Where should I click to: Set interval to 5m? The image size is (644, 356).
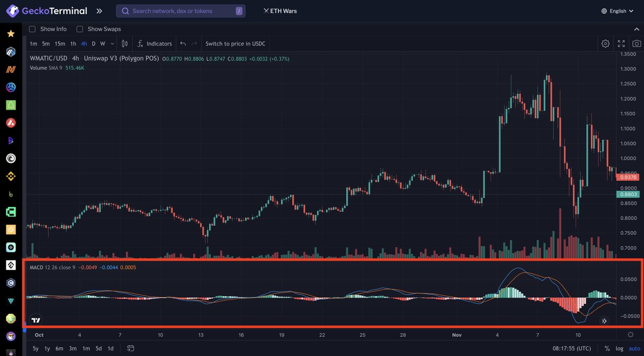(46, 43)
